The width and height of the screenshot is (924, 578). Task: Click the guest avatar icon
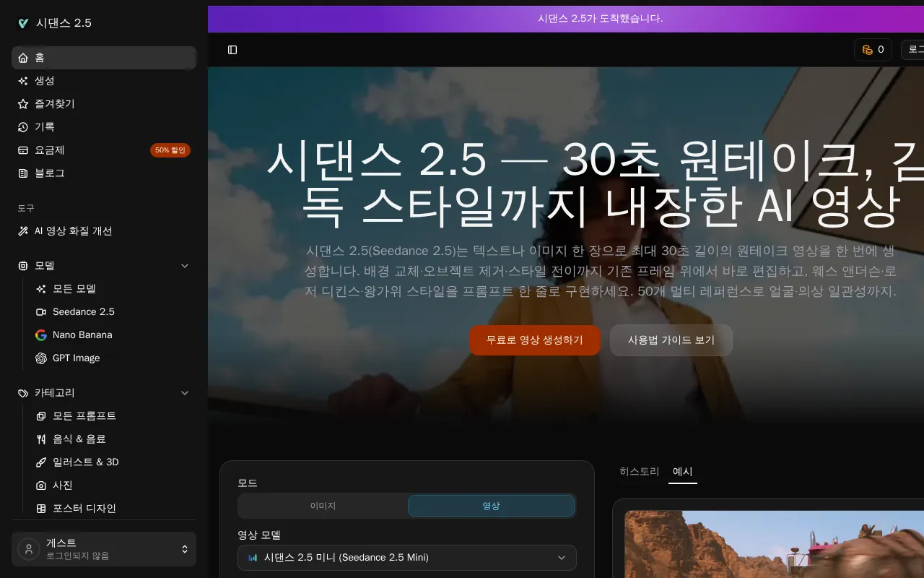pos(29,549)
